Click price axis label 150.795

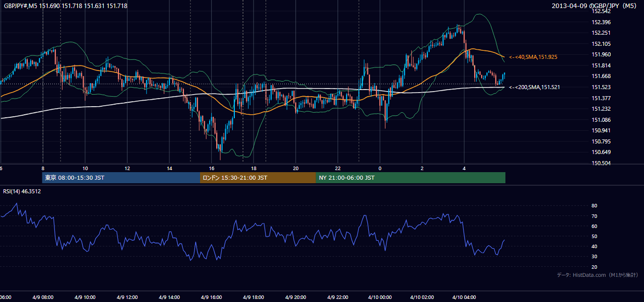(601, 141)
